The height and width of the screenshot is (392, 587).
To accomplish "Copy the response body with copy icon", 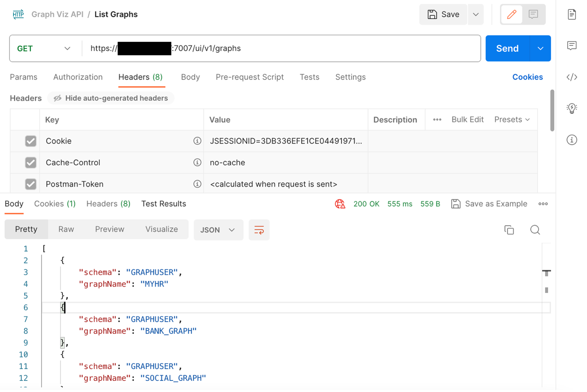I will [509, 230].
